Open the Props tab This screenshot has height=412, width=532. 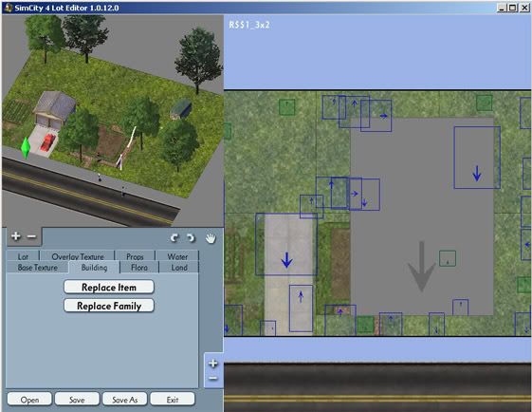tap(135, 256)
